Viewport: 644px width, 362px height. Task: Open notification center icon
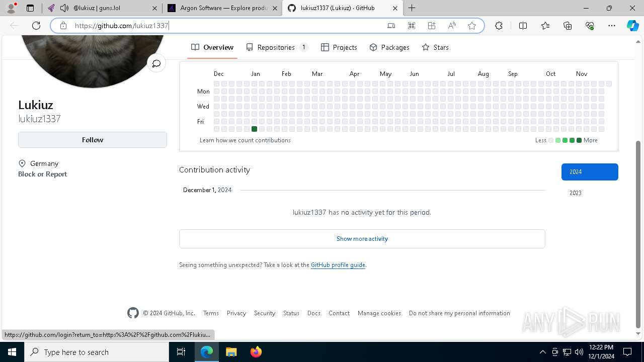pos(627,352)
